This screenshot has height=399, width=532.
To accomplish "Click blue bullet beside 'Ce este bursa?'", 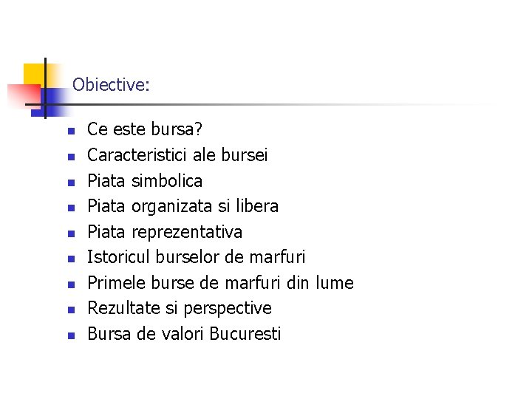I will (x=71, y=131).
